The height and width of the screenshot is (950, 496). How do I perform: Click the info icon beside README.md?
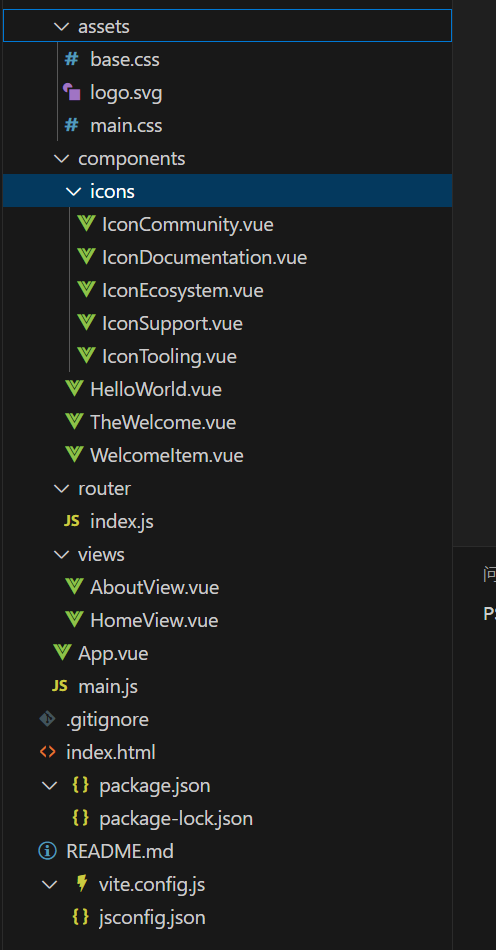pos(47,851)
